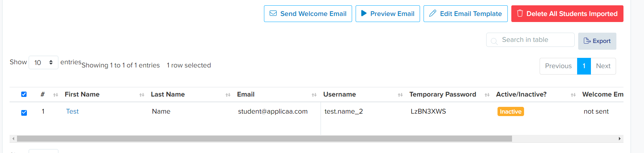Click the pencil icon on Edit Email Template

coord(432,13)
